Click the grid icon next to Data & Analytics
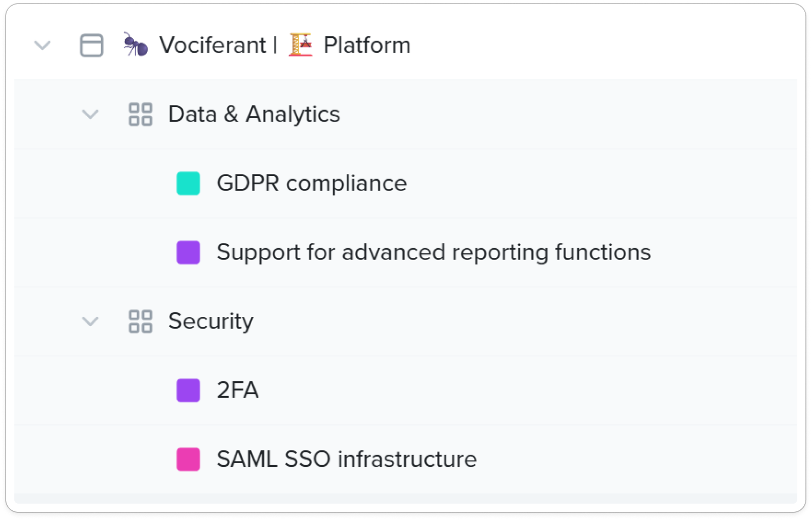 [140, 114]
